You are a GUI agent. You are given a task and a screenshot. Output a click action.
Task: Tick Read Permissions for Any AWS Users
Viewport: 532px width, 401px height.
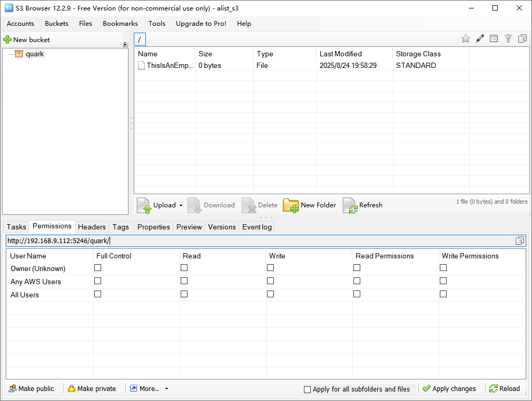pos(357,281)
